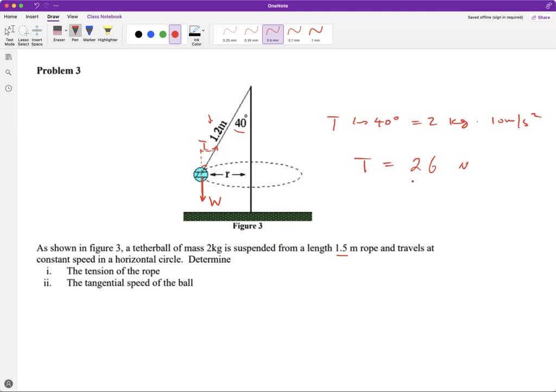Screen dimensions: 556x392
Task: Switch pen thickness to 0.7 mm
Action: pos(294,34)
